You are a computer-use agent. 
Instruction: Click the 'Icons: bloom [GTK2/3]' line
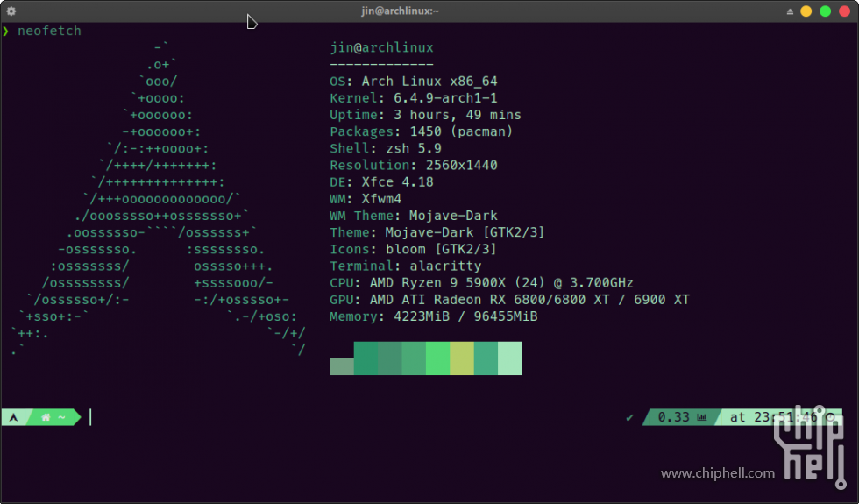[413, 249]
